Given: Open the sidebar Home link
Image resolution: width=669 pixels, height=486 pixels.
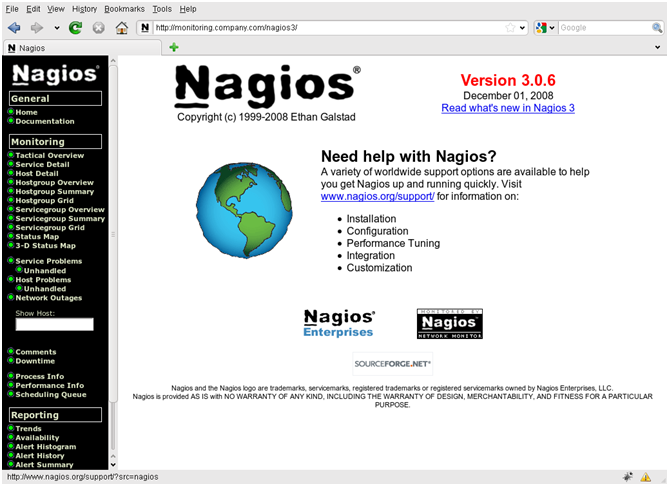Looking at the screenshot, I should (26, 112).
